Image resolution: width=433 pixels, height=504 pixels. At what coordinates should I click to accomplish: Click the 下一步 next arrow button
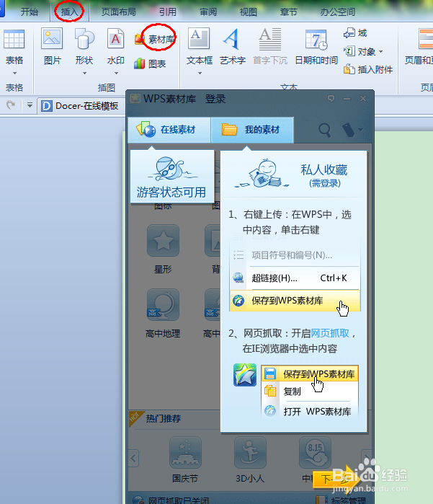pyautogui.click(x=335, y=479)
